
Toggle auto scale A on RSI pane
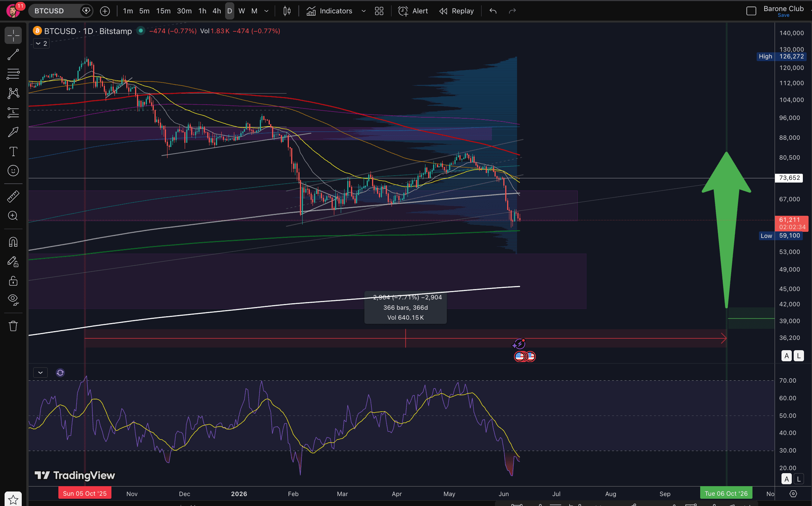coord(786,479)
